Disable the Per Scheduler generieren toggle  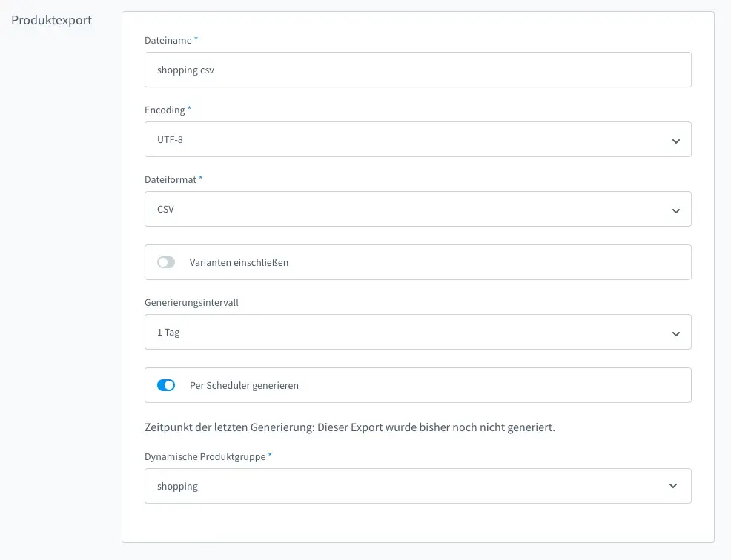(166, 385)
